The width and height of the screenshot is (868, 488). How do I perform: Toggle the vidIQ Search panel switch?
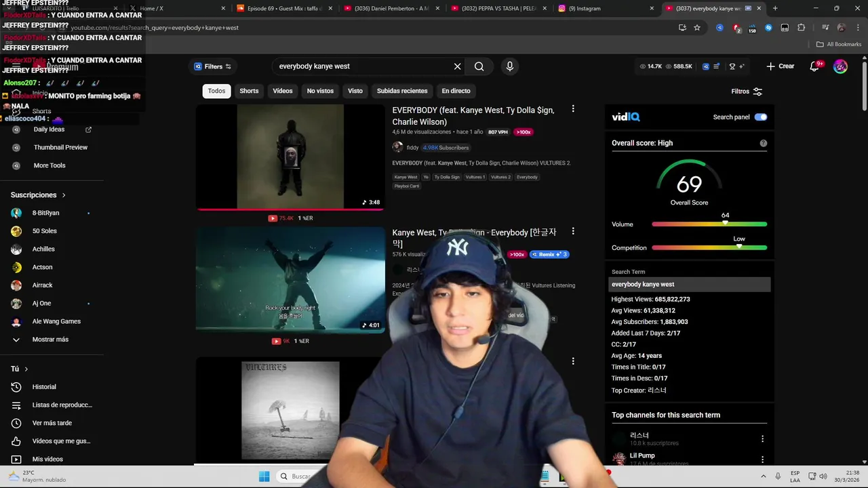coord(761,117)
